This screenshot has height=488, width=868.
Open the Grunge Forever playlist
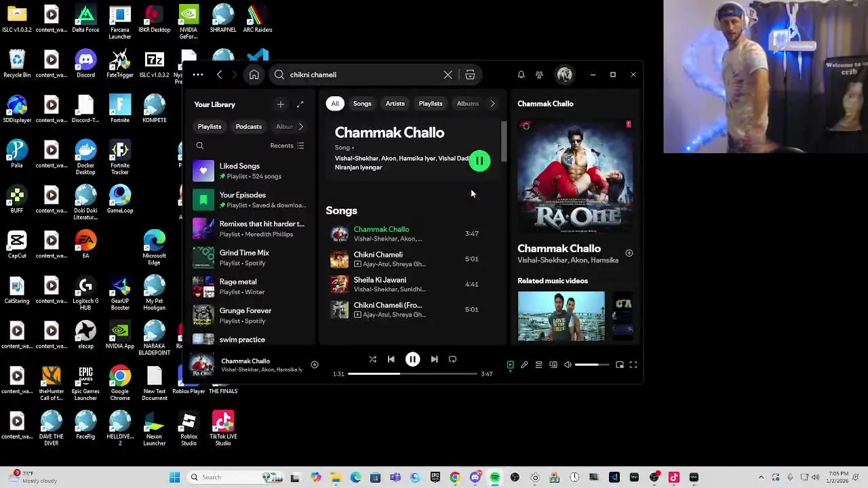click(249, 315)
